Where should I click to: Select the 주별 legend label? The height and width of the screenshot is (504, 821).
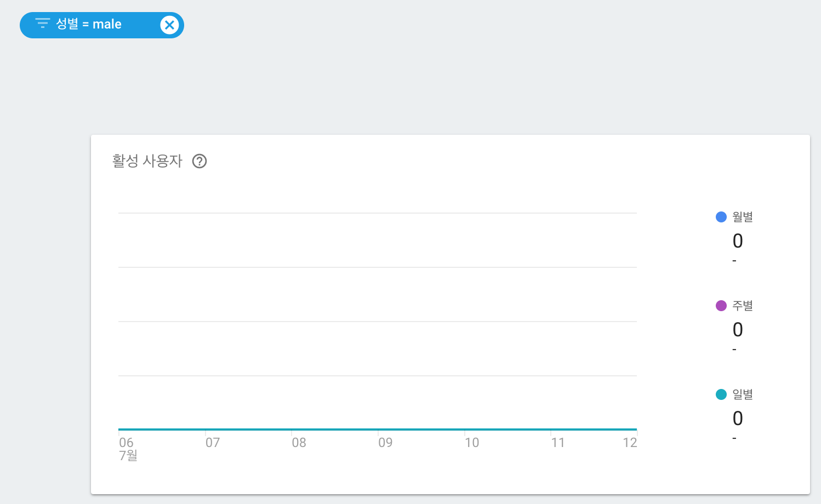pos(743,306)
